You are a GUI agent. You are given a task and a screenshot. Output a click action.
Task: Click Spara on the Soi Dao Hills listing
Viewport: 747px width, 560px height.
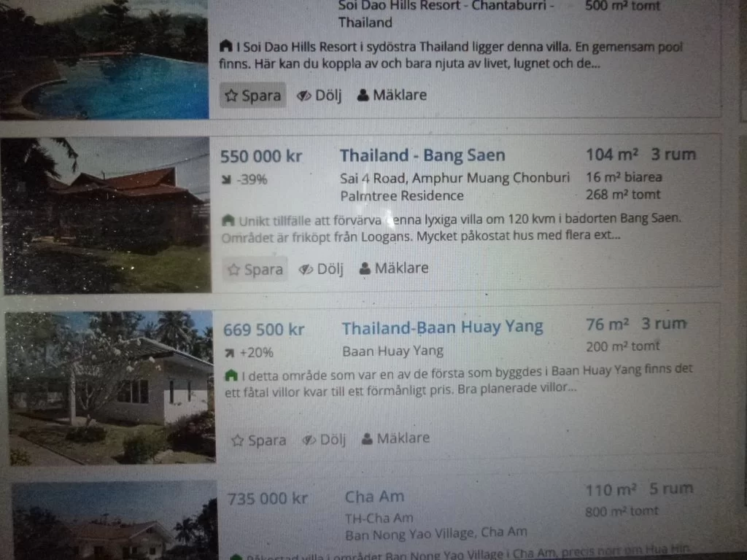(x=252, y=96)
